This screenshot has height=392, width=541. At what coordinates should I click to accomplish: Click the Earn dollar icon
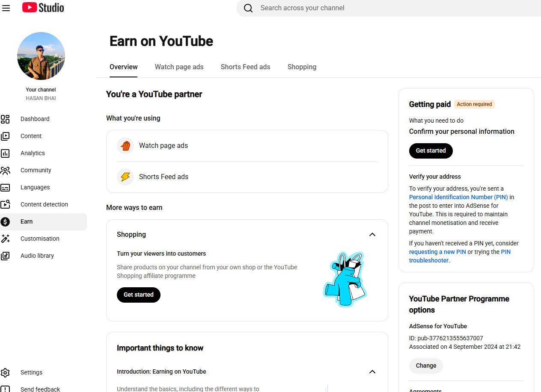click(5, 221)
